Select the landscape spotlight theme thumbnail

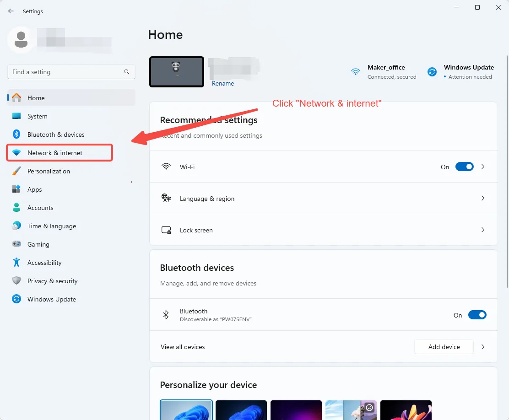351,410
